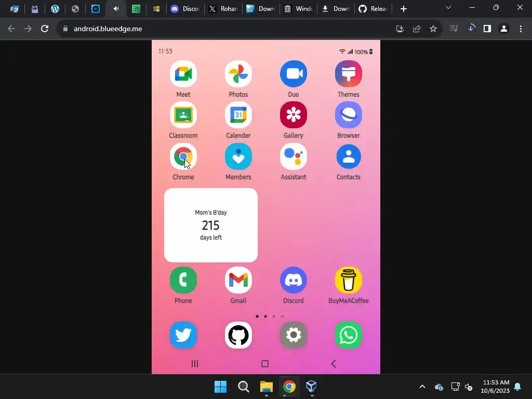Open the muted volume tray icon
The width and height of the screenshot is (532, 399).
[x=469, y=387]
